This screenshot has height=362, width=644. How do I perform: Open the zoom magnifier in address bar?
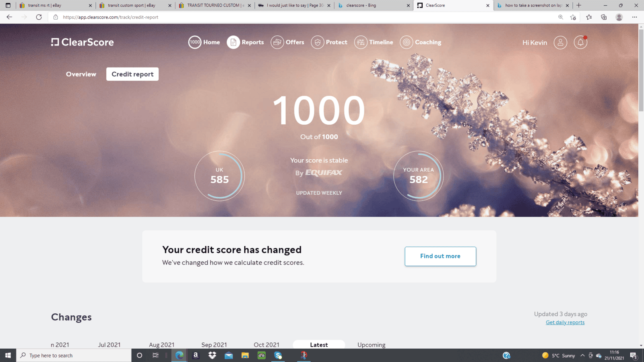click(560, 17)
